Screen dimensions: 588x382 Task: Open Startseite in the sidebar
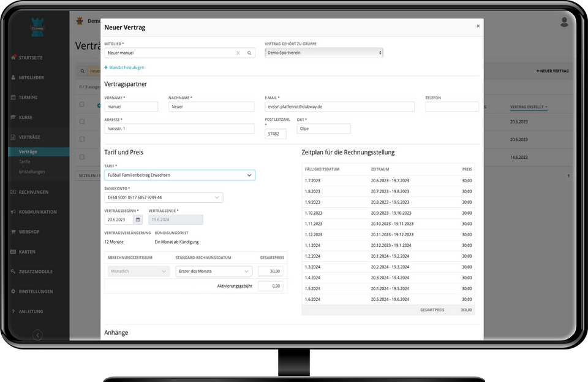(x=31, y=58)
